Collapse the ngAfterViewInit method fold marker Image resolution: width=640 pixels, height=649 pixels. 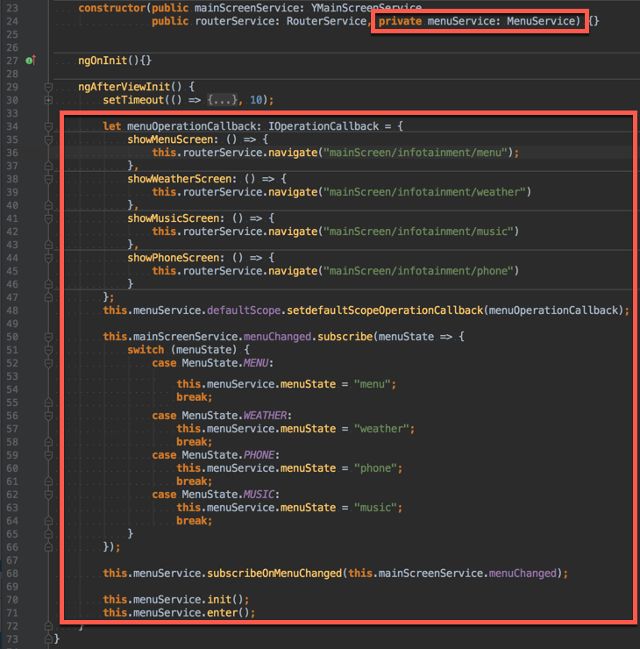tap(48, 87)
